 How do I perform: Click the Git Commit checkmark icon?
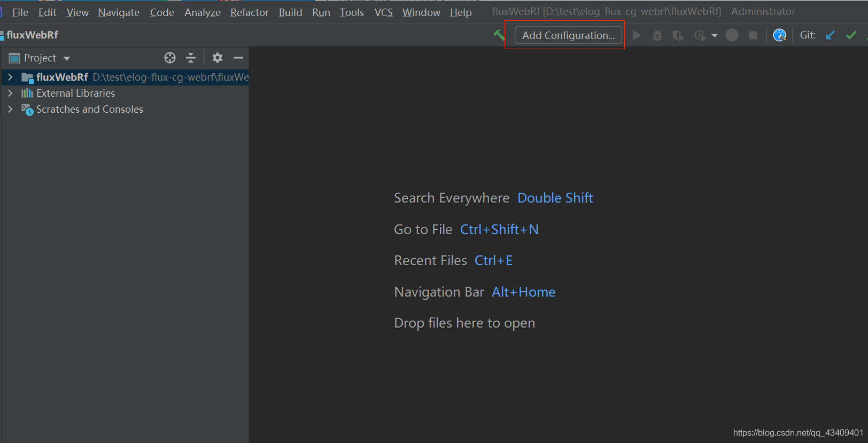(x=851, y=35)
